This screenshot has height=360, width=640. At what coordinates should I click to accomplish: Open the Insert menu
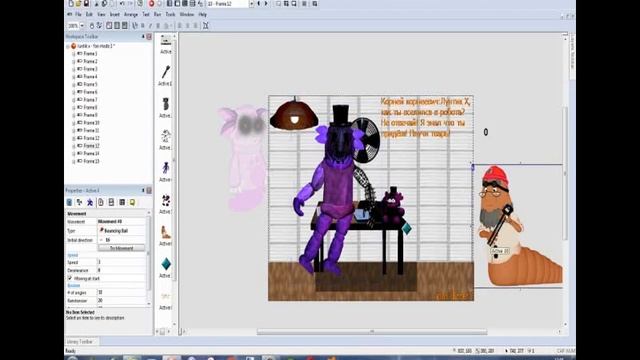115,14
